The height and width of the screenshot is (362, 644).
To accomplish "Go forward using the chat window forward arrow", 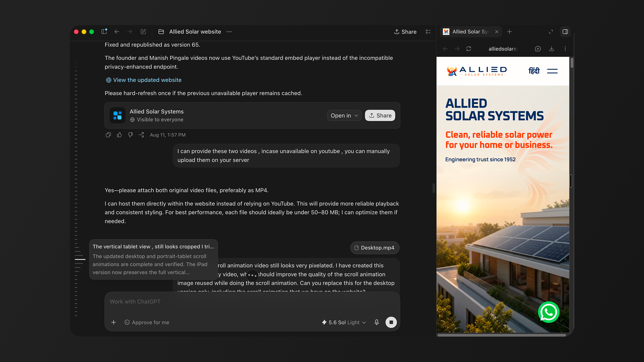I will (x=129, y=31).
